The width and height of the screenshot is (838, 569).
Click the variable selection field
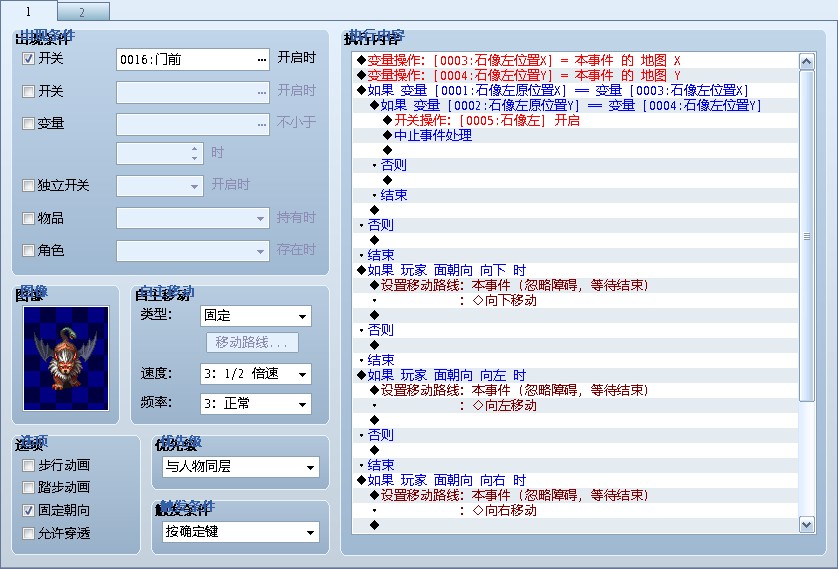click(192, 124)
